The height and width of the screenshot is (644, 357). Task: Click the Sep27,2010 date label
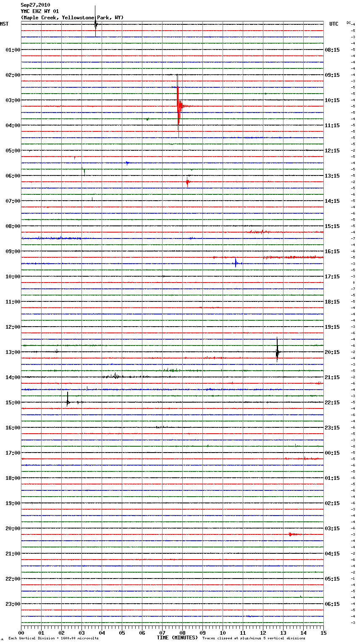click(x=35, y=5)
